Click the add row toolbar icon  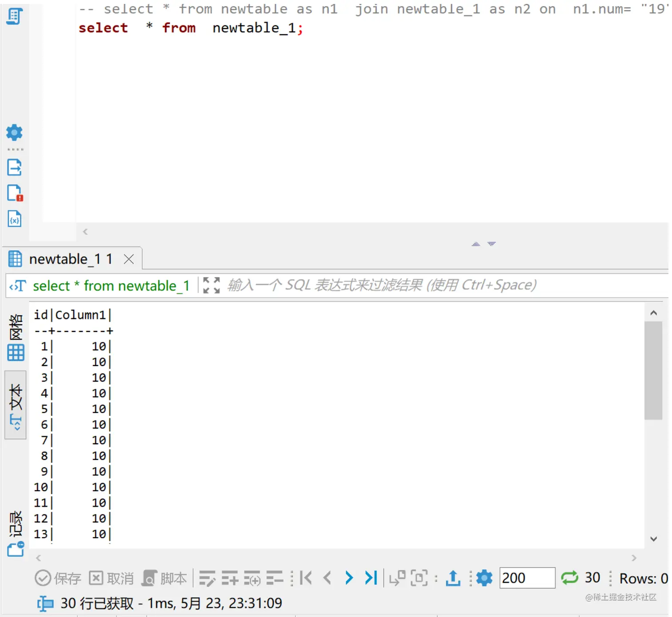[x=230, y=578]
